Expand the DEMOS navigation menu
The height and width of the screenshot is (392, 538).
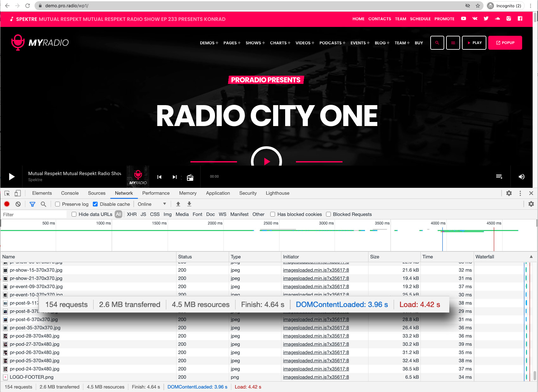209,43
